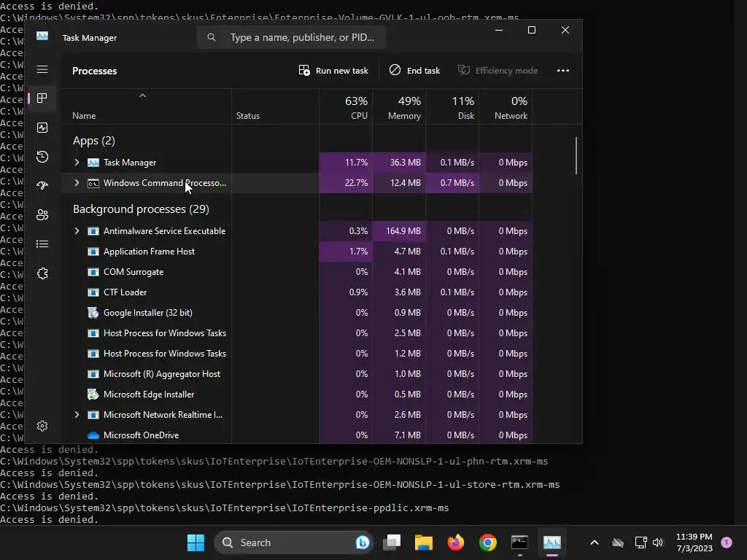This screenshot has height=560, width=747.
Task: Click the Task Manager taskbar icon
Action: tap(552, 542)
